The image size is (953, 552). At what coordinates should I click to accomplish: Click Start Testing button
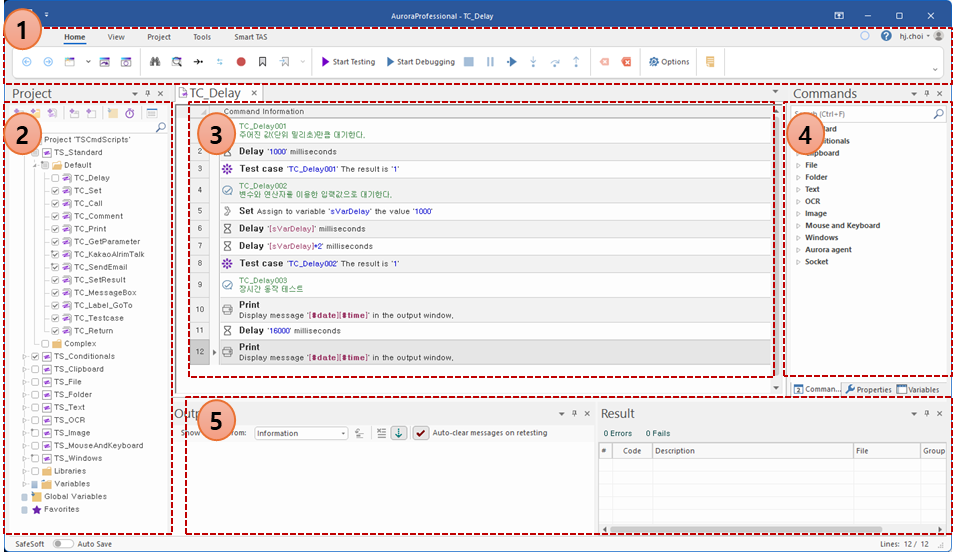point(348,61)
